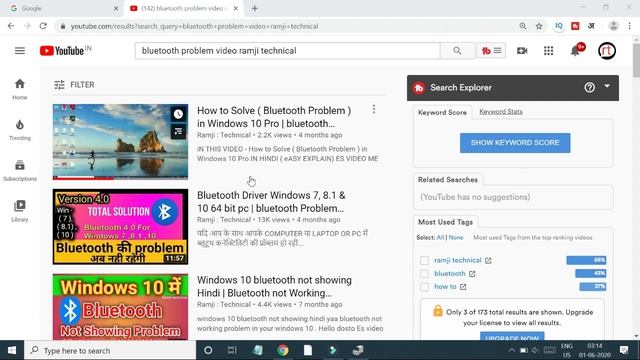Open the IQ browser extension
This screenshot has height=360, width=640.
click(558, 26)
